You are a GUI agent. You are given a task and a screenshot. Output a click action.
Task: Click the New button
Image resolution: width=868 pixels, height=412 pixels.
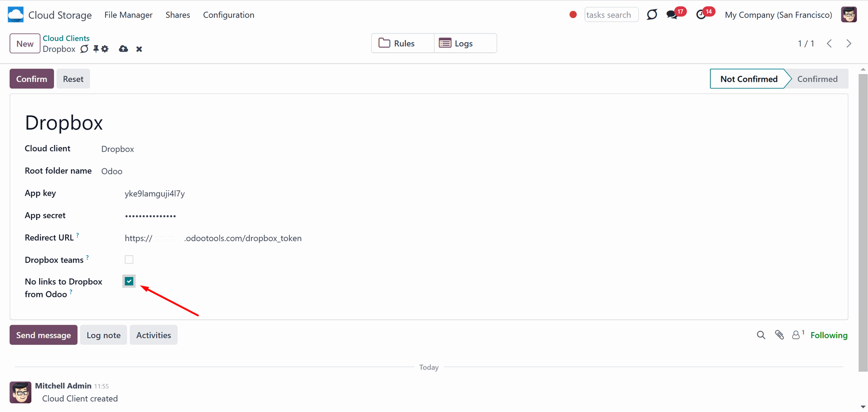tap(25, 44)
